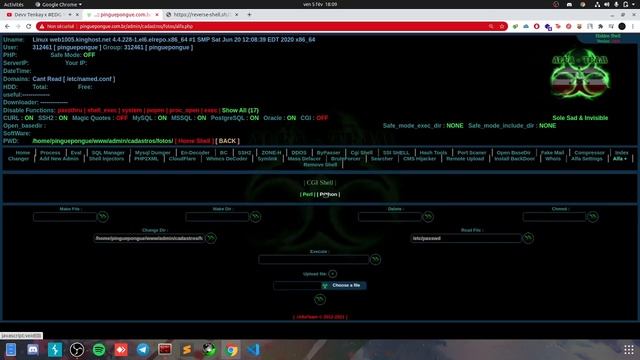The image size is (640, 360).
Task: Open the Compressor menu item
Action: click(x=589, y=153)
